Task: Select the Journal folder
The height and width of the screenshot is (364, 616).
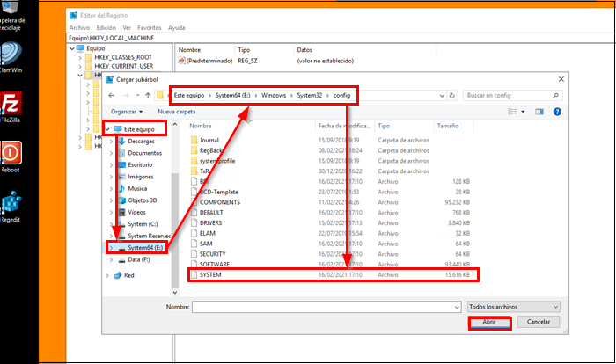Action: tap(209, 140)
